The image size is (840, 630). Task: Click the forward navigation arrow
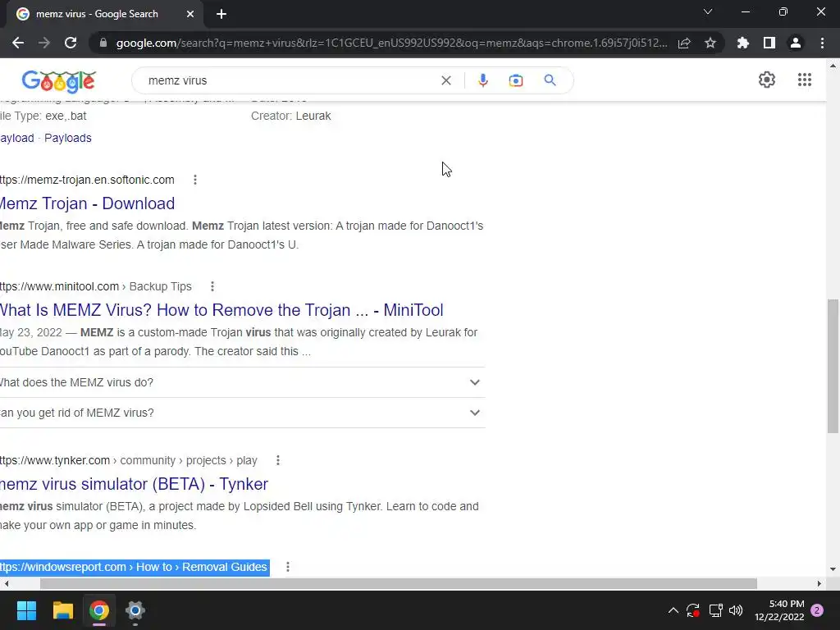(44, 43)
